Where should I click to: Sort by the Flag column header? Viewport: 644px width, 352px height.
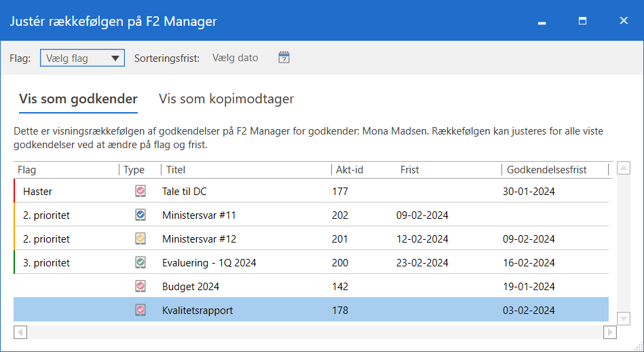click(27, 169)
